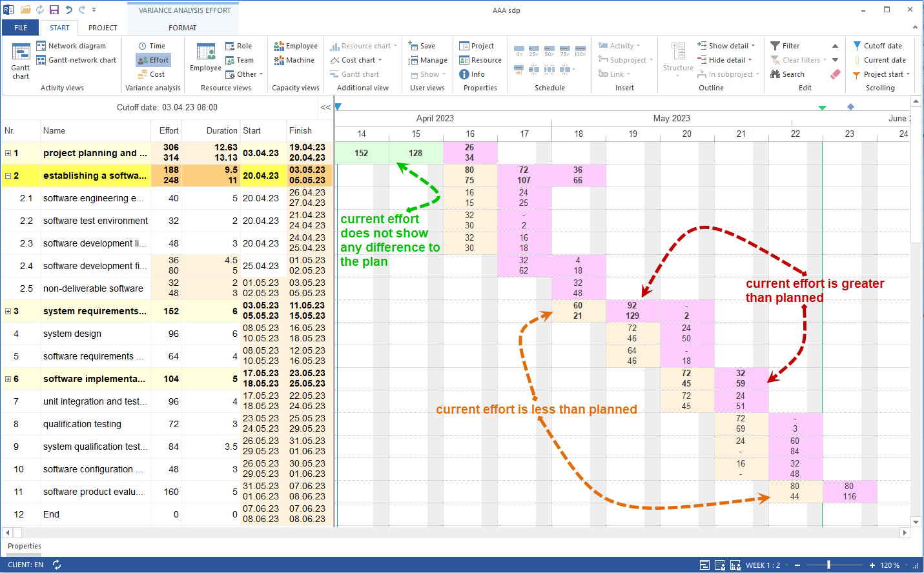Move the zoom slider handle

tap(828, 565)
